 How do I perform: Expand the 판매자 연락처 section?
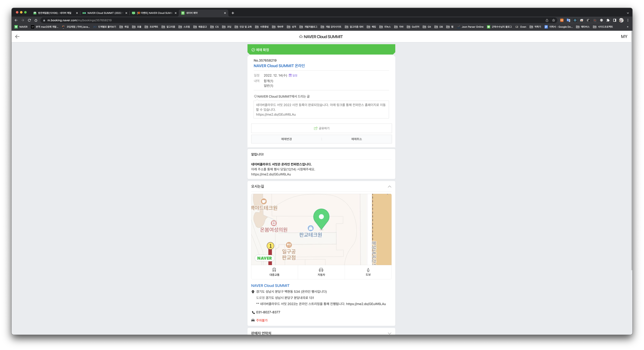point(389,333)
